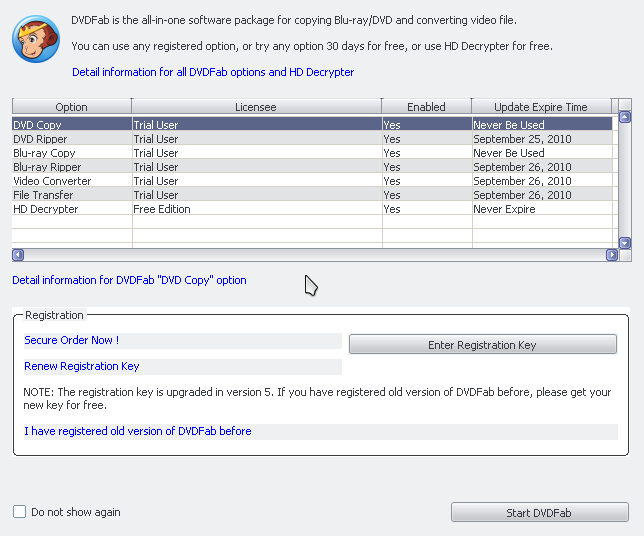Open Renew Registration Key link
Viewport: 644px width, 536px height.
pyautogui.click(x=82, y=366)
